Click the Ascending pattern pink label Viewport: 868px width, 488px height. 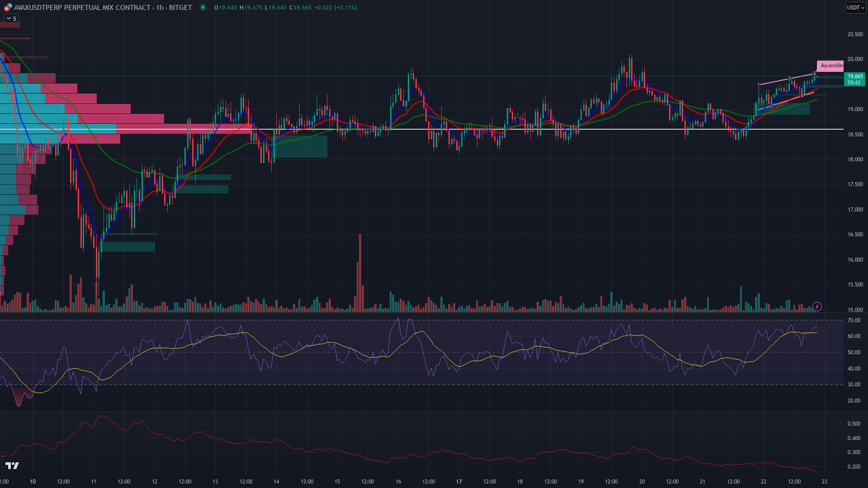tap(830, 66)
